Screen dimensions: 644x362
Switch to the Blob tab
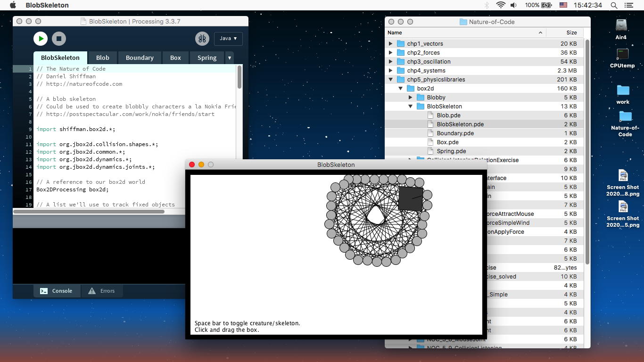(x=102, y=58)
